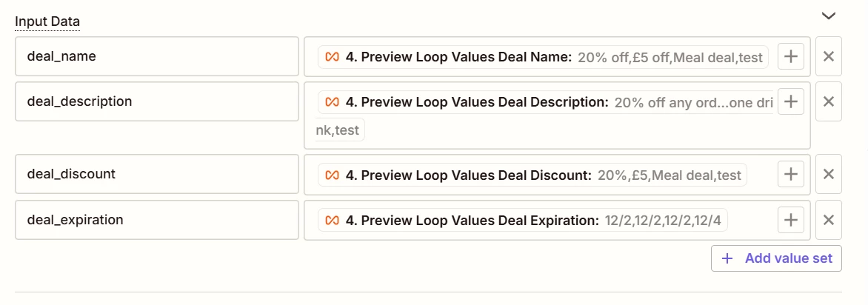This screenshot has height=305, width=868.
Task: Edit the deal_name key field
Action: pyautogui.click(x=157, y=56)
